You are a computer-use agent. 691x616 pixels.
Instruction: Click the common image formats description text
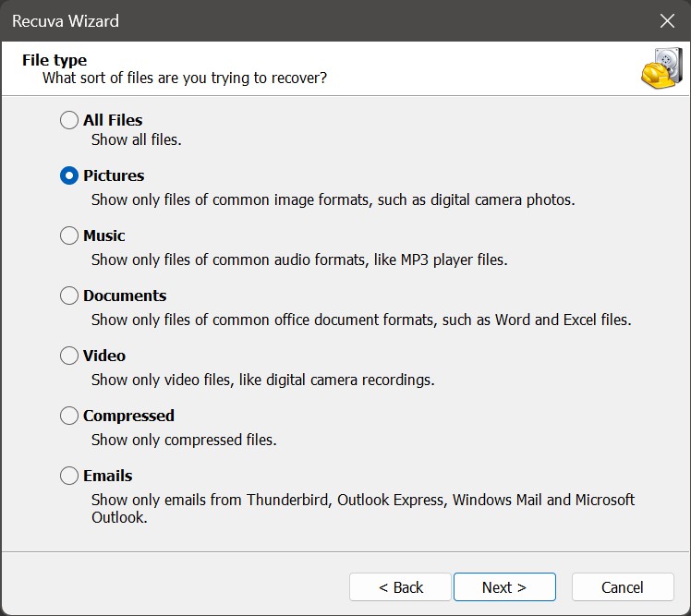[x=333, y=199]
